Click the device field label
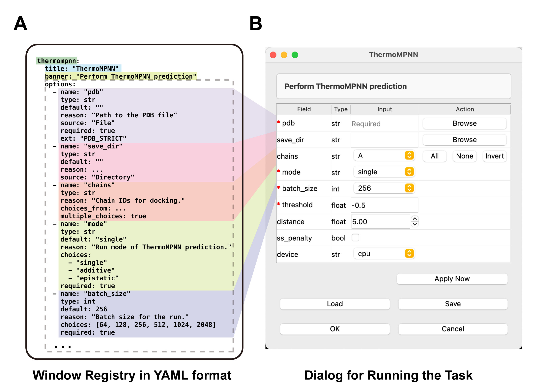Image resolution: width=544 pixels, height=392 pixels. (x=287, y=254)
